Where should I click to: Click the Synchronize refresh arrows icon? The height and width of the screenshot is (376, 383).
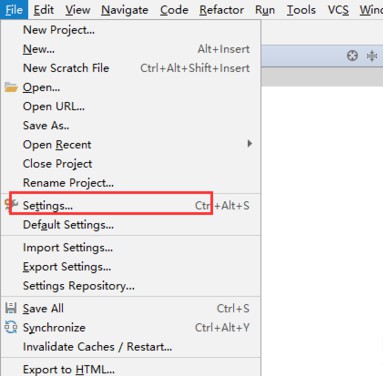(11, 327)
